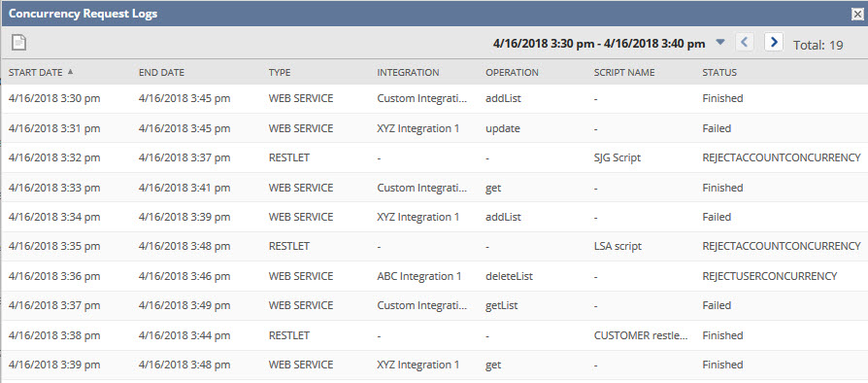
Task: Click the export document icon
Action: pyautogui.click(x=19, y=43)
